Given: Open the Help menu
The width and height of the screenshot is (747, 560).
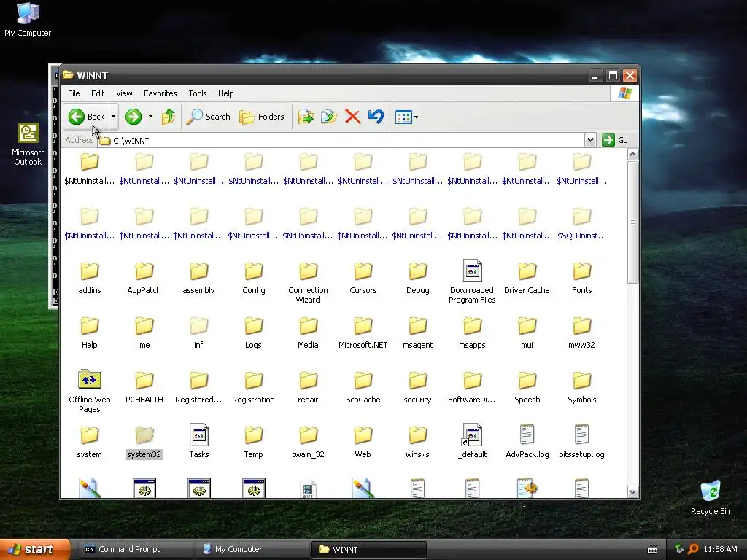Looking at the screenshot, I should pyautogui.click(x=226, y=93).
